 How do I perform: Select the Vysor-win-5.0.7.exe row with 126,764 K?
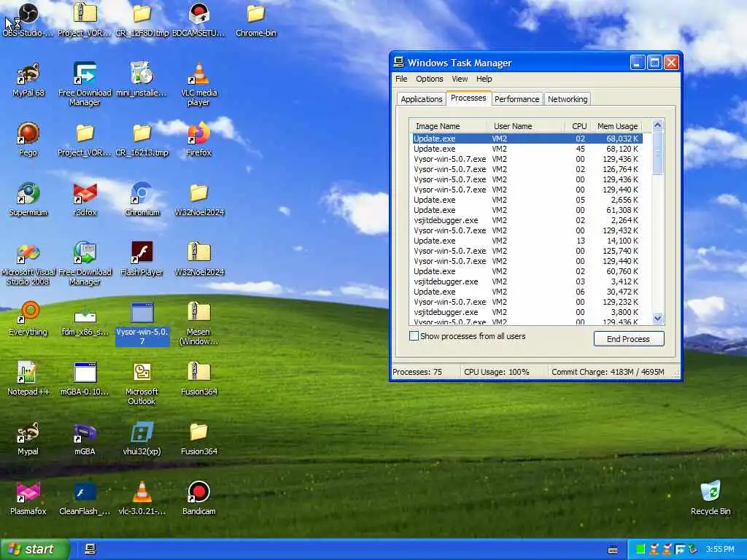coord(527,169)
